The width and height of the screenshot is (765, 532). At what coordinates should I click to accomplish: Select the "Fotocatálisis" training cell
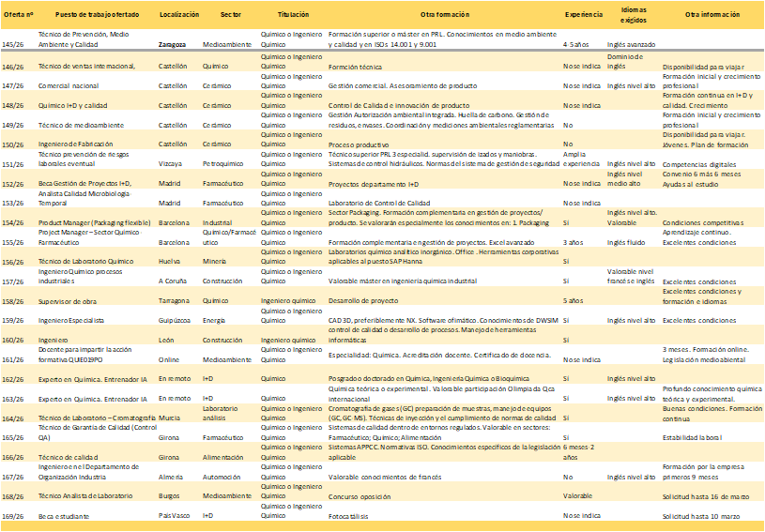pyautogui.click(x=350, y=516)
